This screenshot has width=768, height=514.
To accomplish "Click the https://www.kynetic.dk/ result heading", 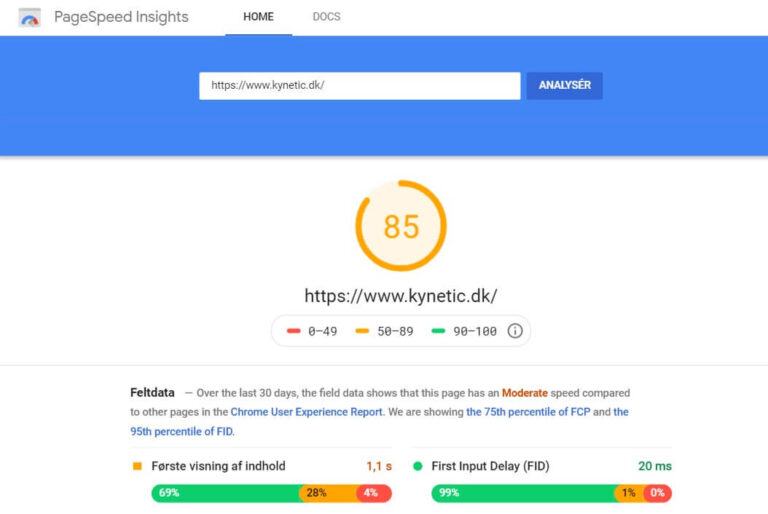I will pos(401,296).
